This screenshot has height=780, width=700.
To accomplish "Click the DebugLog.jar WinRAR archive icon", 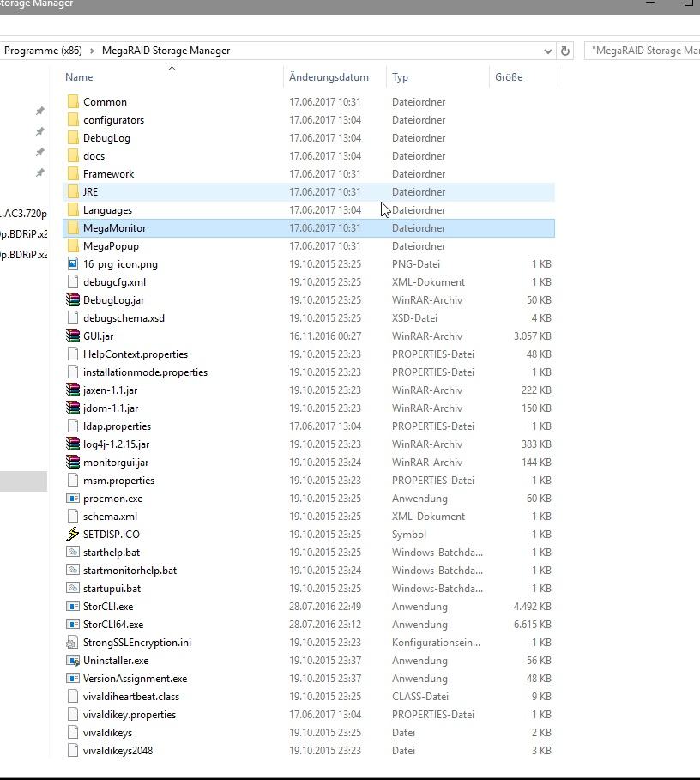I will [x=73, y=300].
